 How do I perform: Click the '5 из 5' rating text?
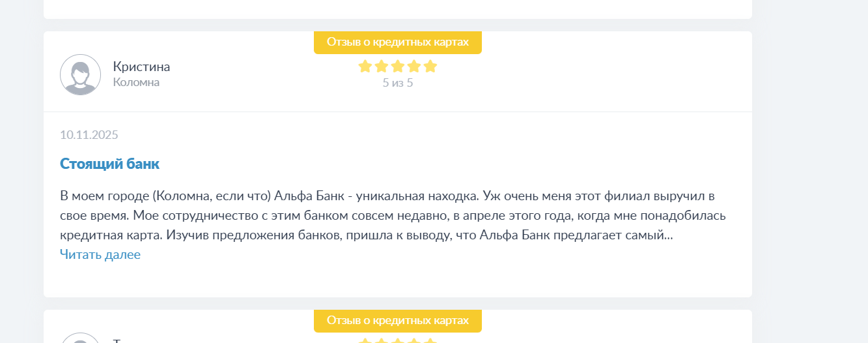397,83
